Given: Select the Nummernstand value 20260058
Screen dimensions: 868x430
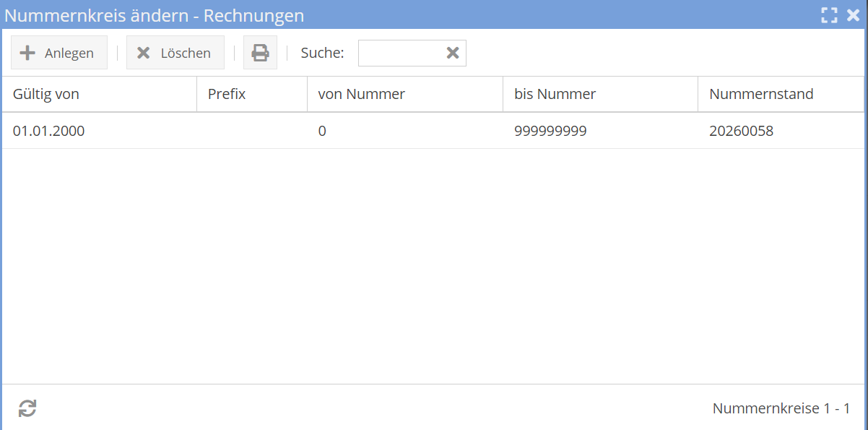Looking at the screenshot, I should tap(781, 131).
